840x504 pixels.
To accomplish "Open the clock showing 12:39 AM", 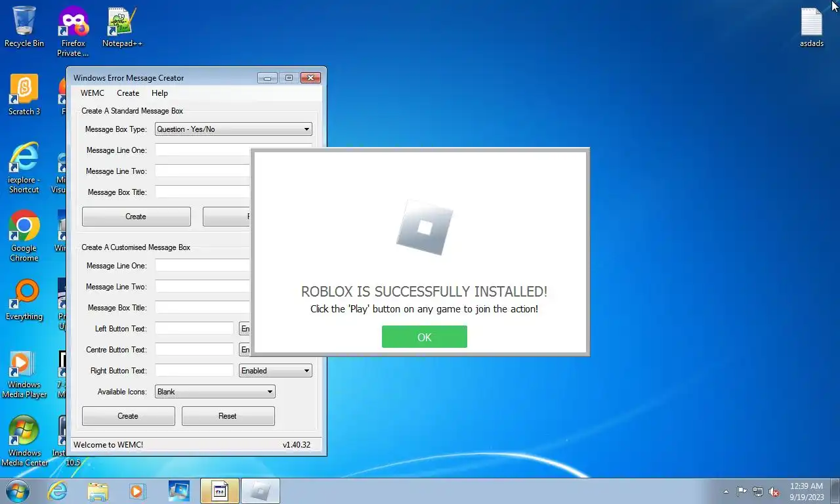I will 807,492.
